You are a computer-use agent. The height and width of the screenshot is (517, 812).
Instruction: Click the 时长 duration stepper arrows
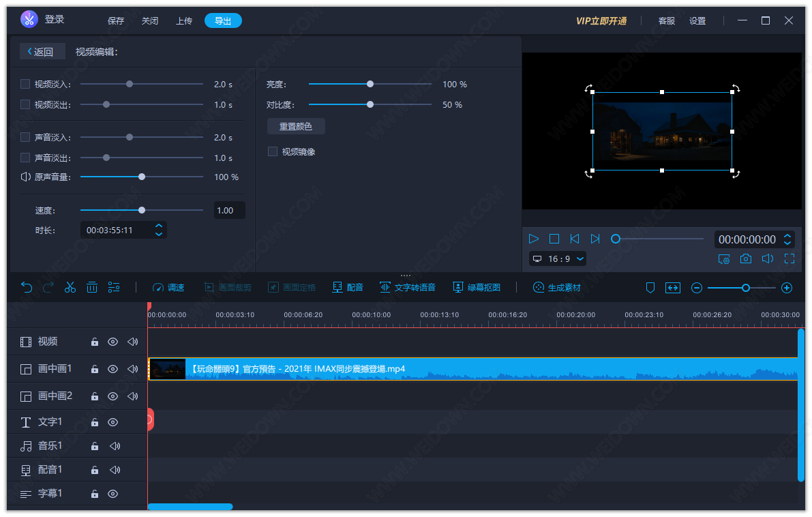click(x=159, y=230)
